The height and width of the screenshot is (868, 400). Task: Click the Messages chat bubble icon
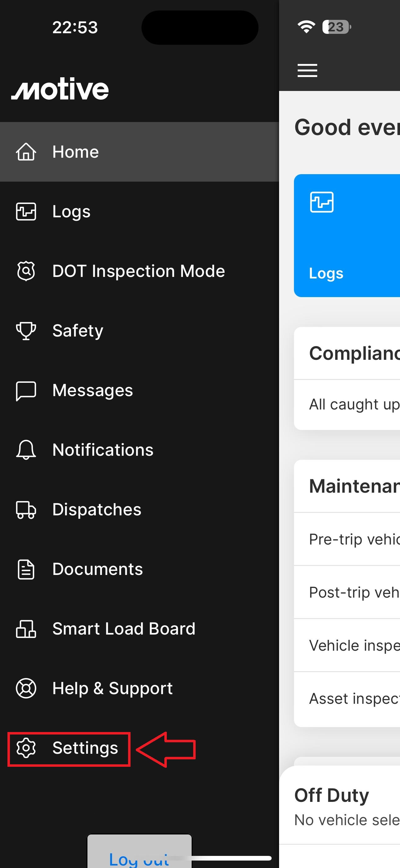tap(26, 391)
